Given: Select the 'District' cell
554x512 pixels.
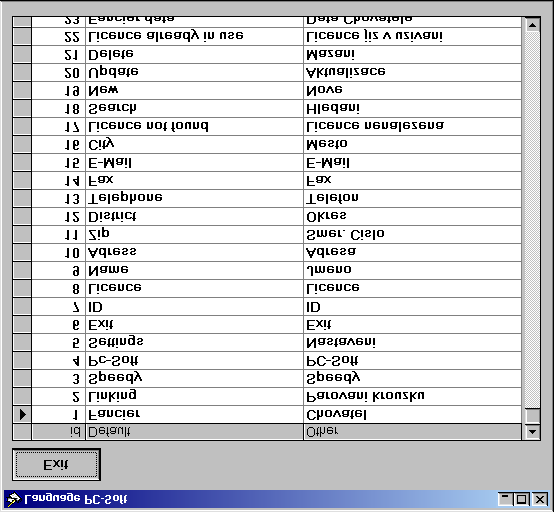Looking at the screenshot, I should [x=194, y=216].
